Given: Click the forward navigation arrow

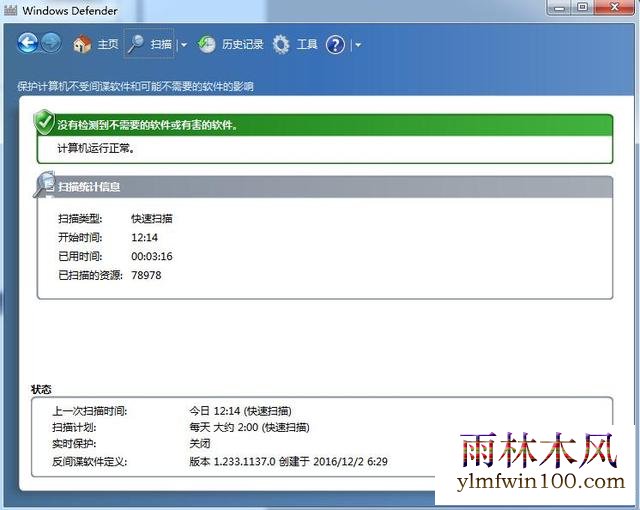Looking at the screenshot, I should [x=51, y=43].
